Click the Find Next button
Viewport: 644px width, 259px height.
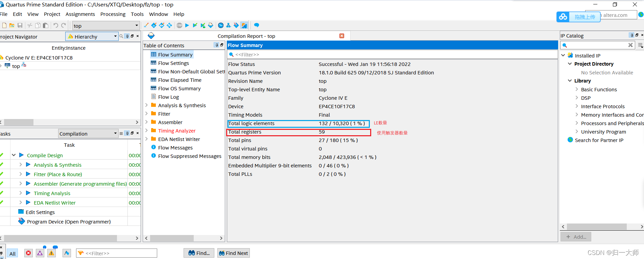click(233, 253)
